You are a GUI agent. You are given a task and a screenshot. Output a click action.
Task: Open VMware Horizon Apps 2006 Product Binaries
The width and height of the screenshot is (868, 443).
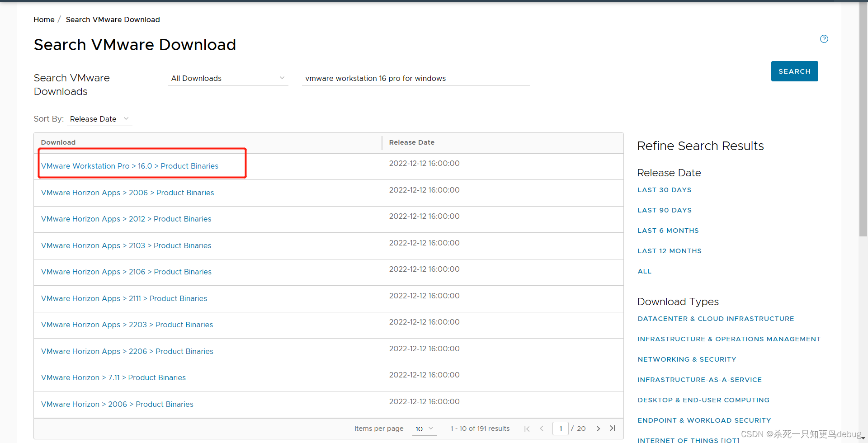click(127, 193)
